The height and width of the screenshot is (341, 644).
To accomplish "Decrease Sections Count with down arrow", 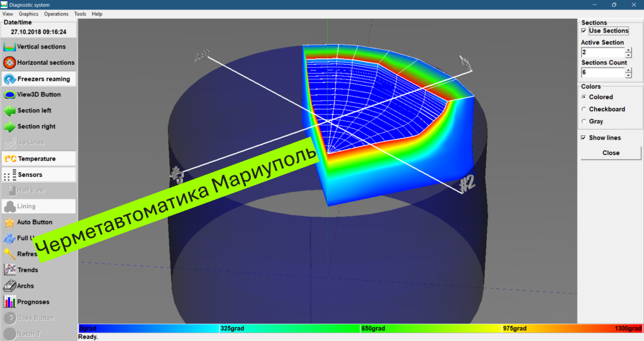I will tap(628, 75).
